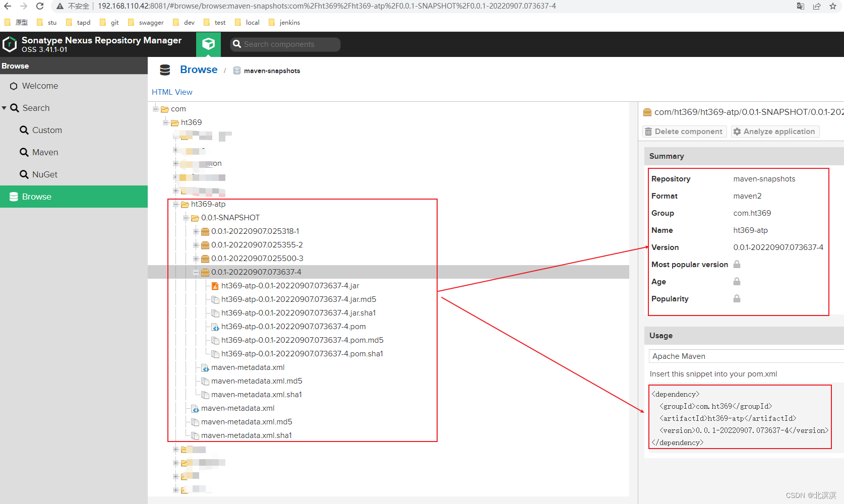Collapse the ht369-atp folder node
Viewport: 844px width, 504px height.
coord(176,204)
